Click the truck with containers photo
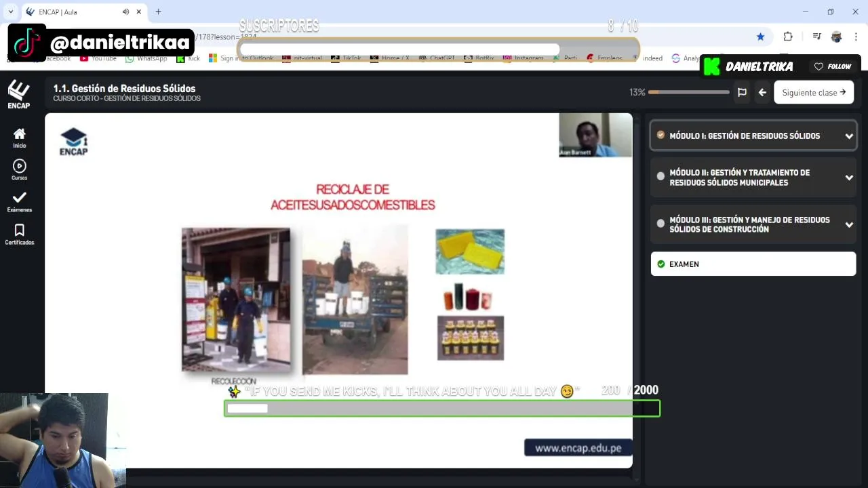 (x=355, y=299)
